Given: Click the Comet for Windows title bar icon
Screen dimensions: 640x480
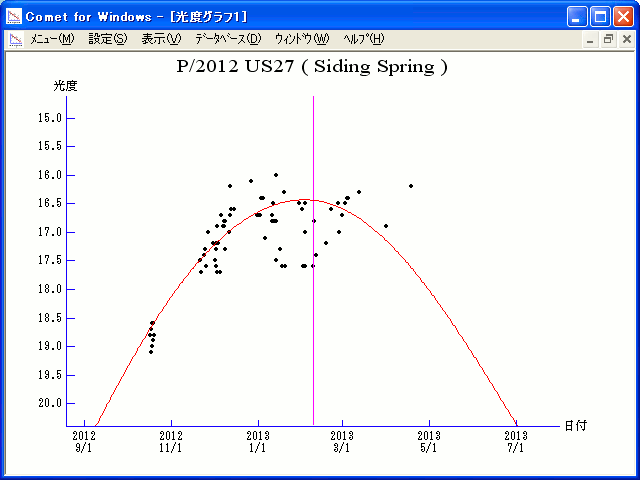Looking at the screenshot, I should coord(15,16).
